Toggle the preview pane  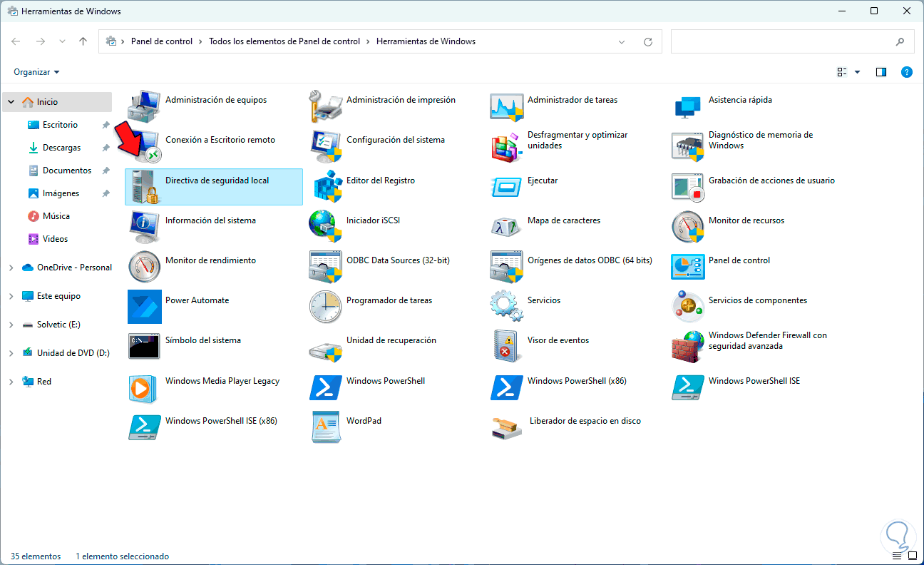881,72
